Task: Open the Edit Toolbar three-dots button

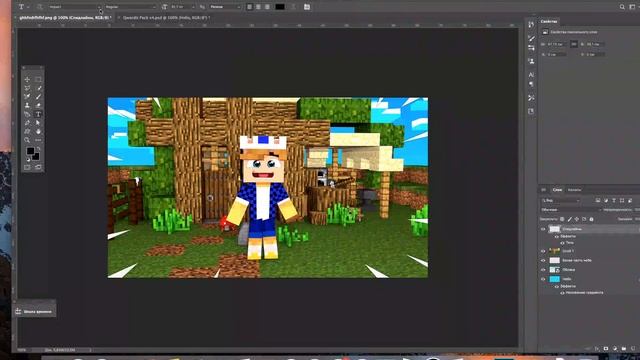Action: coord(38,140)
